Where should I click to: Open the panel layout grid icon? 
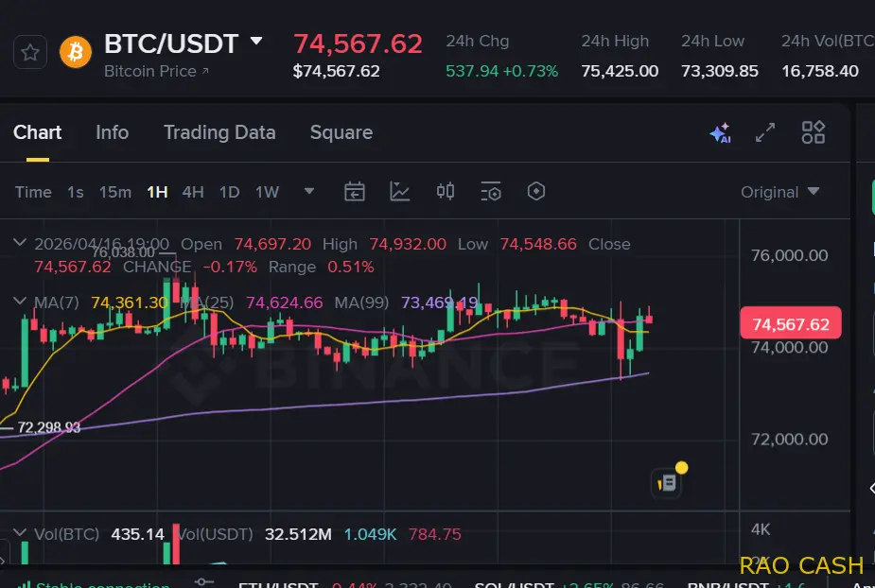click(812, 133)
